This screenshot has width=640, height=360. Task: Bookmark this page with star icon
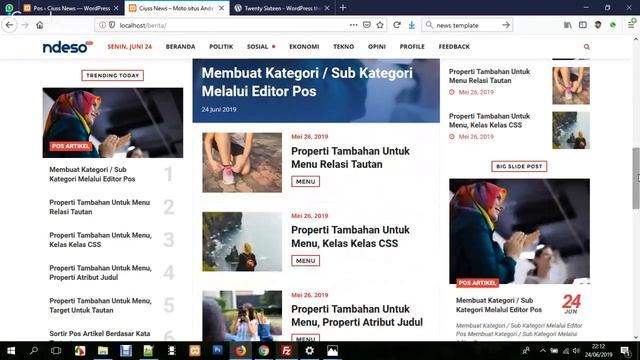pyautogui.click(x=380, y=25)
